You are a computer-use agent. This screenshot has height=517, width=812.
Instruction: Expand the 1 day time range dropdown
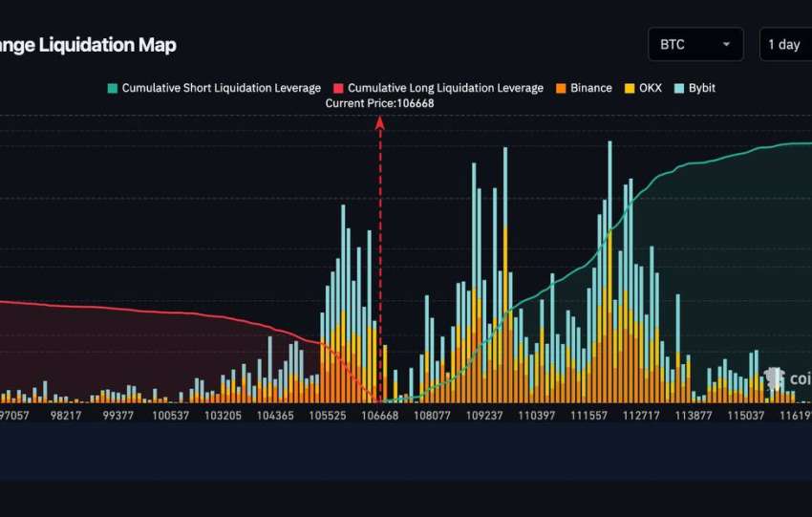tap(784, 44)
